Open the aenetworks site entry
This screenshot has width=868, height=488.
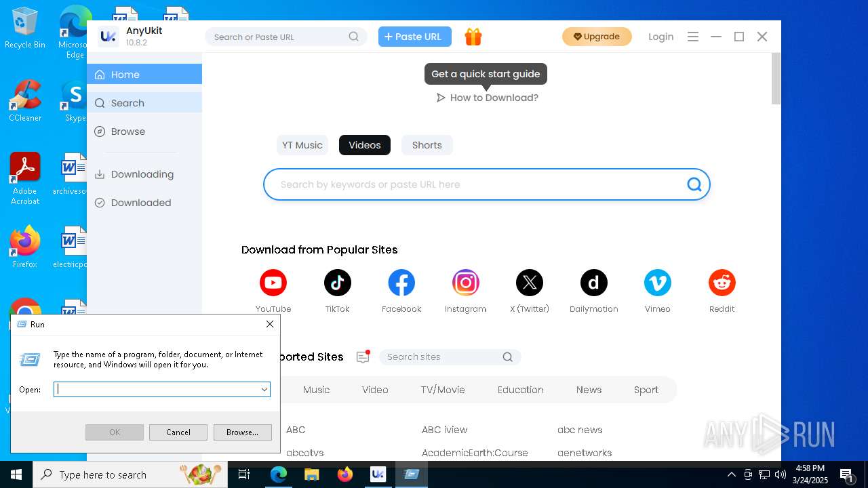585,453
